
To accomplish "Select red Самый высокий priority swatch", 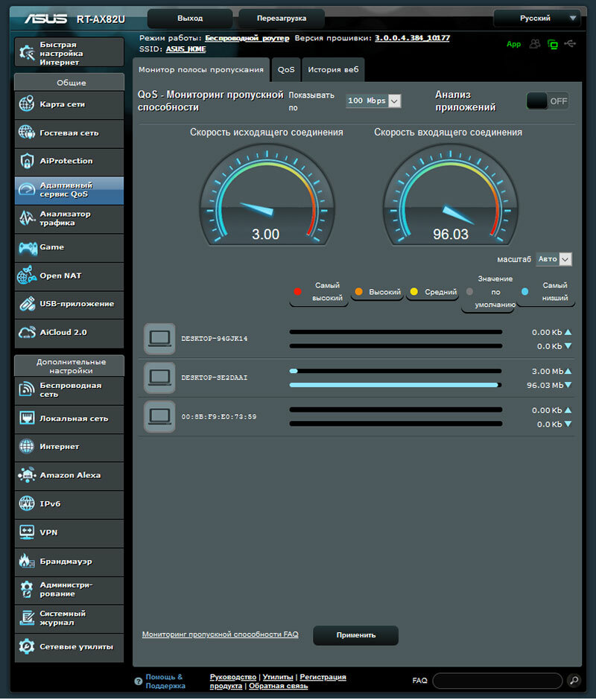I will coord(297,291).
